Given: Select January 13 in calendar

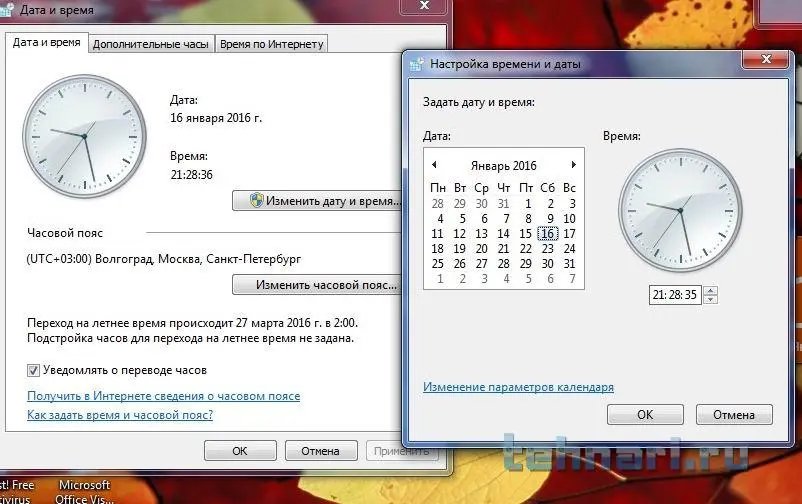Looking at the screenshot, I should pos(481,234).
